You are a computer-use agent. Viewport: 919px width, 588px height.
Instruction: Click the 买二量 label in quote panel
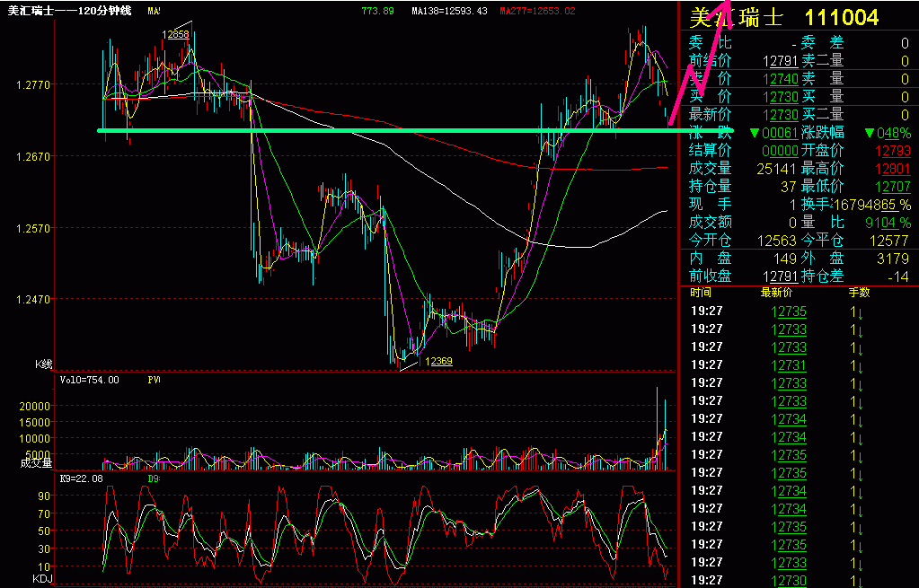[x=822, y=114]
